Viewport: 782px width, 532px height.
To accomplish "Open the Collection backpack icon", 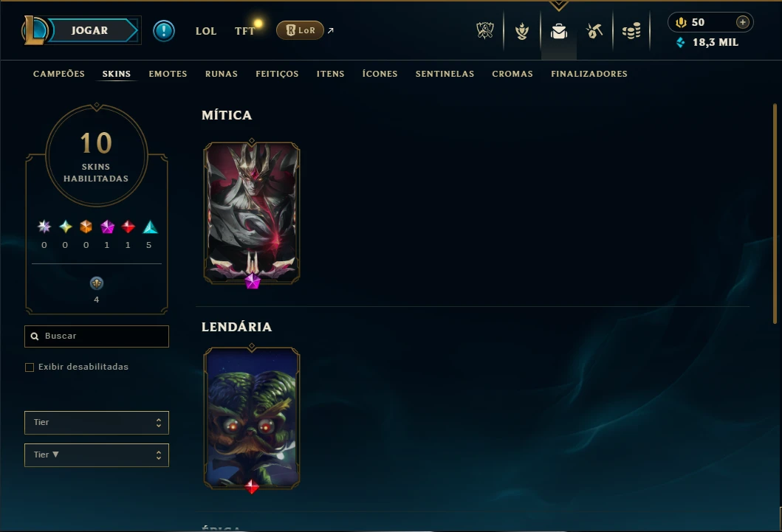I will point(558,32).
